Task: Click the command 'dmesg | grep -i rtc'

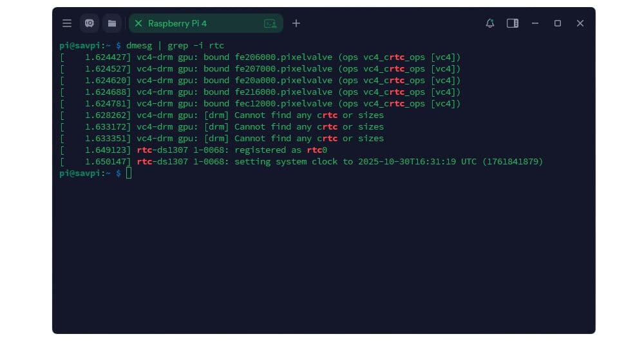Action: pyautogui.click(x=175, y=46)
